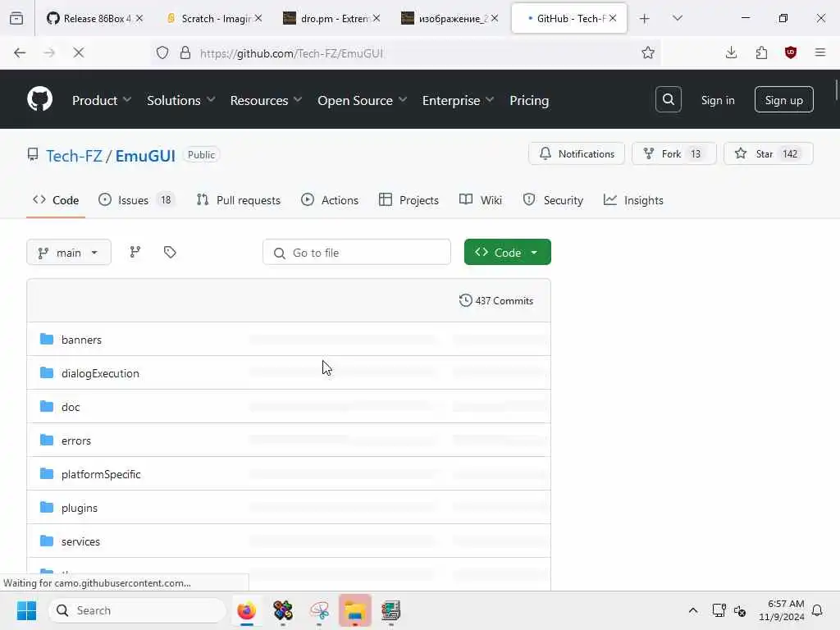Expand the Open Source menu

[362, 100]
